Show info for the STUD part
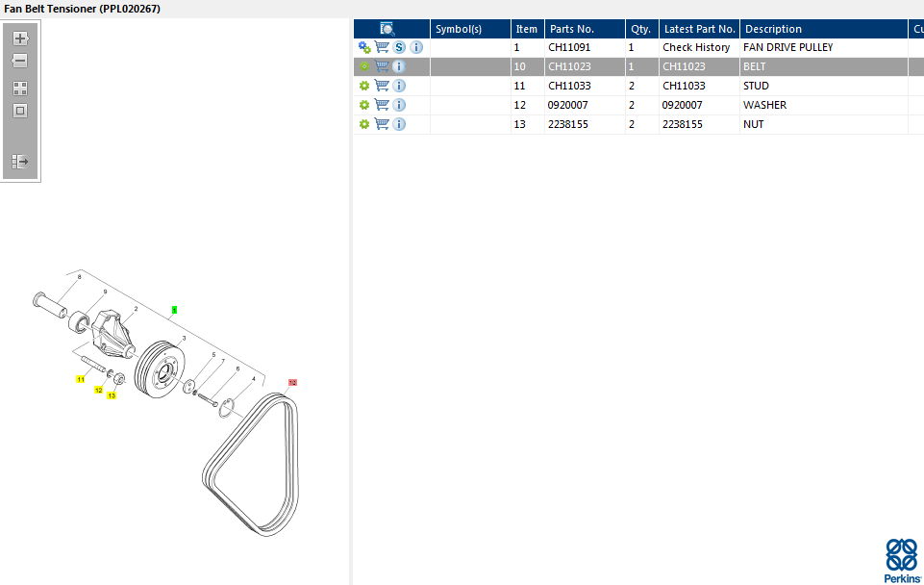The image size is (924, 585). click(x=399, y=86)
